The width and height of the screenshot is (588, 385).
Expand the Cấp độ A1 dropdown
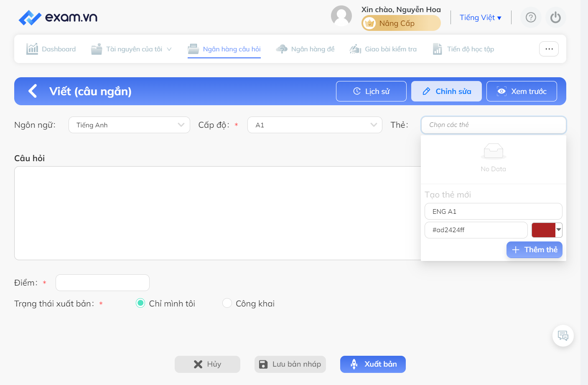tap(315, 125)
